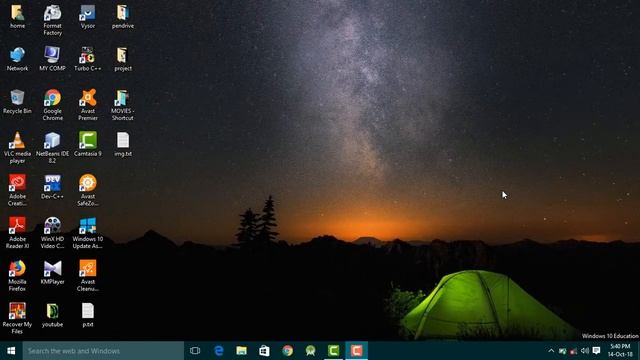Select the Camtasia 9 desktop shortcut

pyautogui.click(x=87, y=144)
